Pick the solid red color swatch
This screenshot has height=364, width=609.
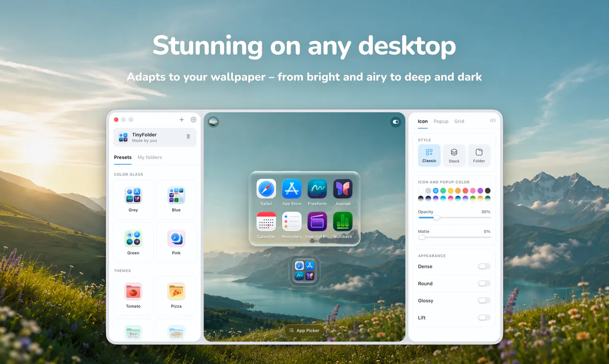tap(465, 191)
